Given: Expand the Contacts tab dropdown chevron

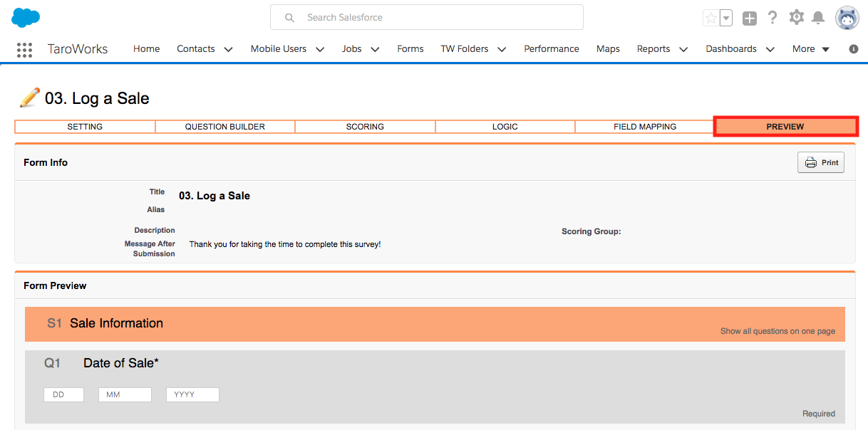Looking at the screenshot, I should (x=228, y=49).
